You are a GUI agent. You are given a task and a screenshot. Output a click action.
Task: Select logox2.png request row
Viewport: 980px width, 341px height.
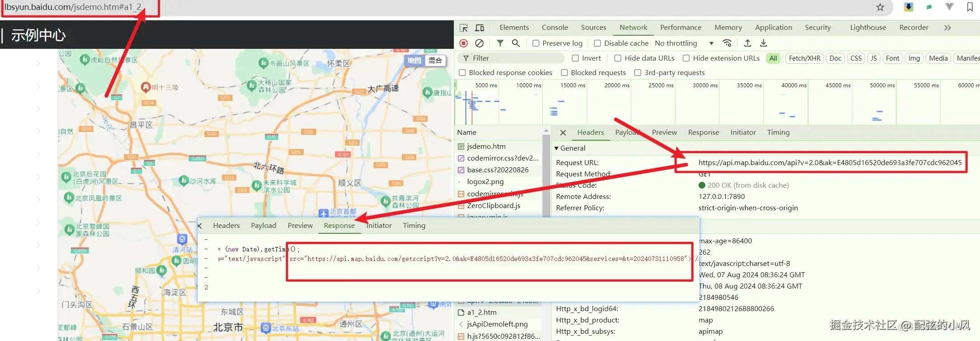pyautogui.click(x=498, y=181)
